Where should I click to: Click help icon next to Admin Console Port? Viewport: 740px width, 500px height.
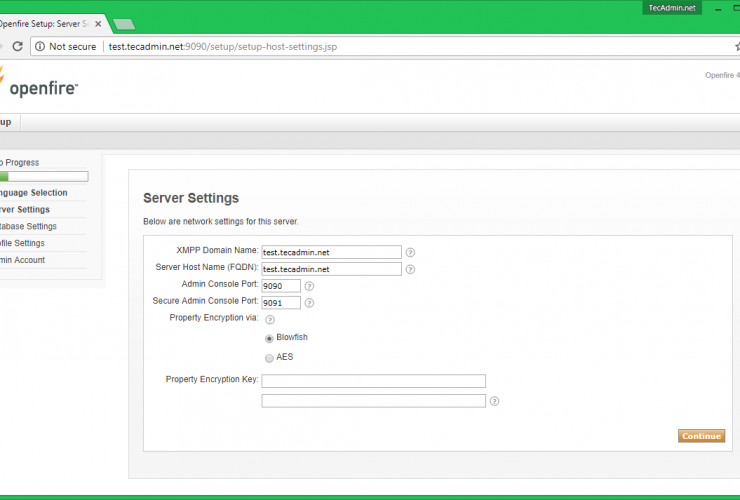click(x=309, y=286)
